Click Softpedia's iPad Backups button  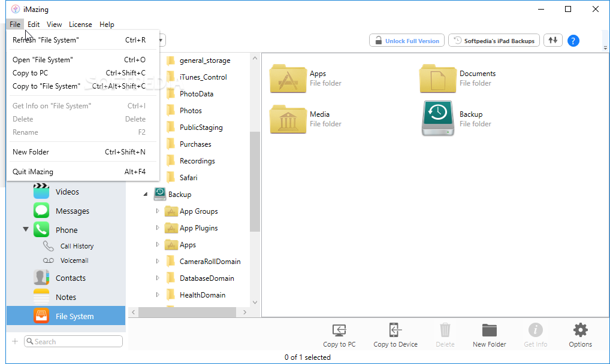(494, 41)
